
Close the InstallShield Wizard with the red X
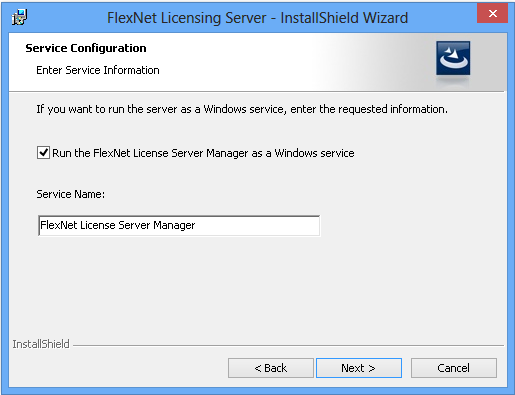(x=492, y=13)
